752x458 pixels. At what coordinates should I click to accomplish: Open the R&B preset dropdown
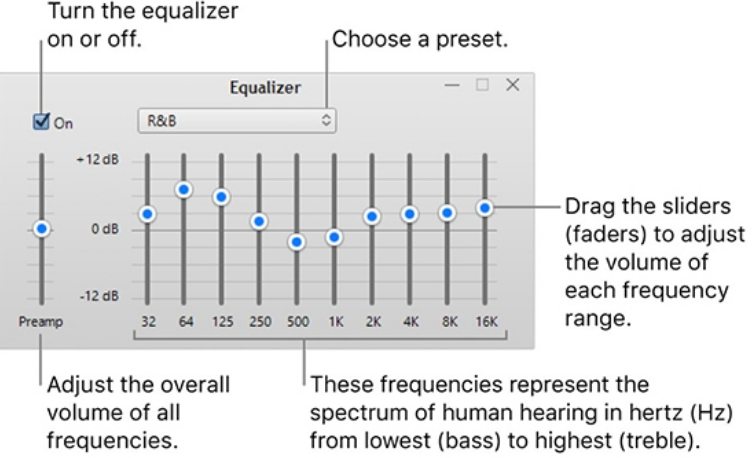236,121
